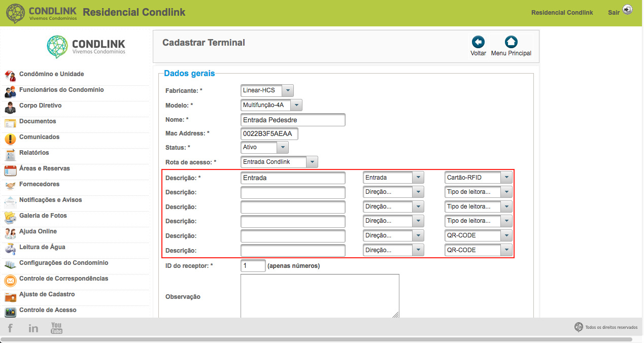Click the Sair logout icon
The image size is (644, 343).
[628, 10]
